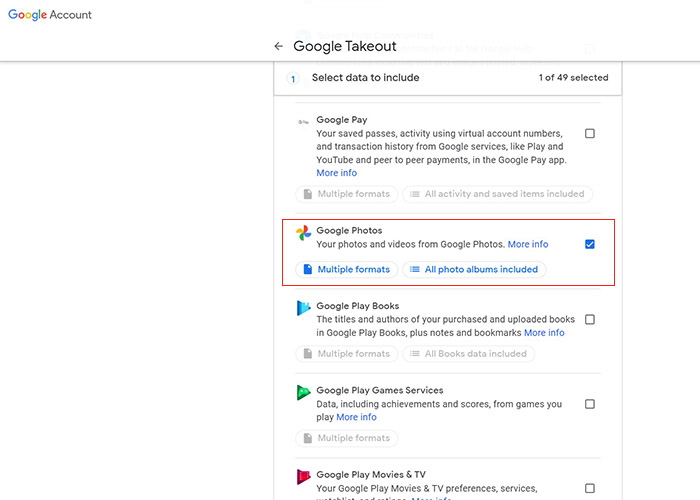
Task: Click All Books data included button
Action: tap(469, 354)
